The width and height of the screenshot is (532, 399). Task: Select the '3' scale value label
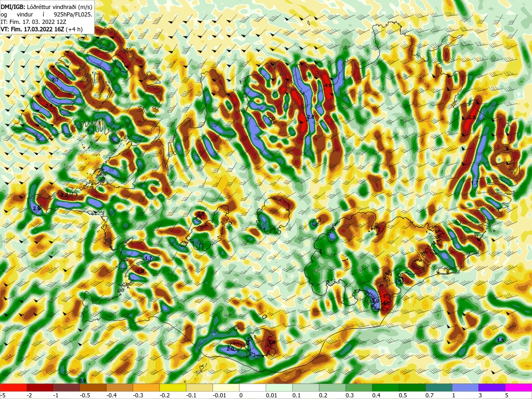coord(481,395)
